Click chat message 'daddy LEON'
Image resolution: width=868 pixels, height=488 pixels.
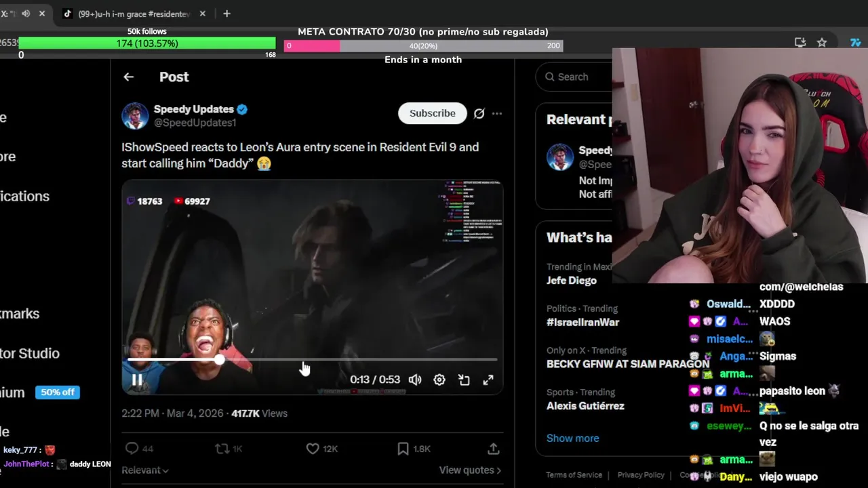tap(90, 464)
